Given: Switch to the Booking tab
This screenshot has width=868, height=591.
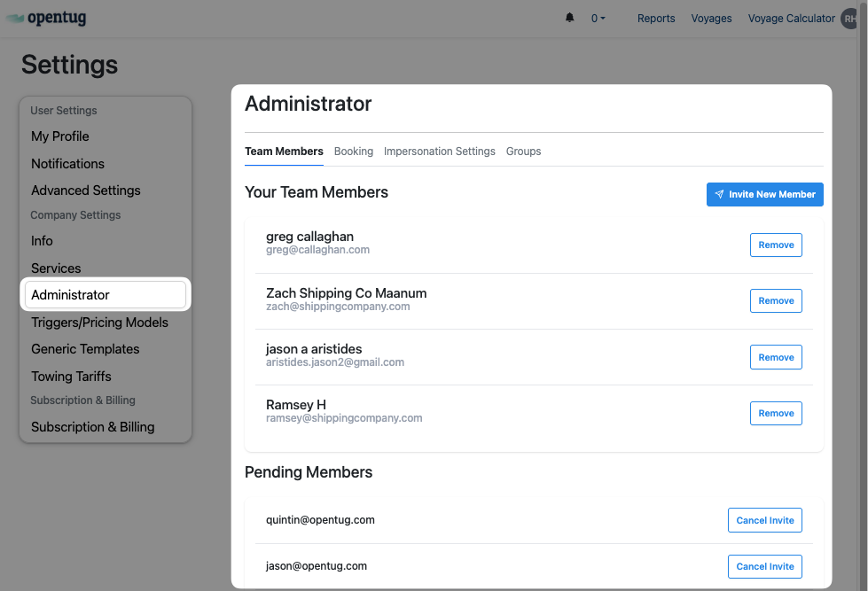Looking at the screenshot, I should [x=353, y=152].
